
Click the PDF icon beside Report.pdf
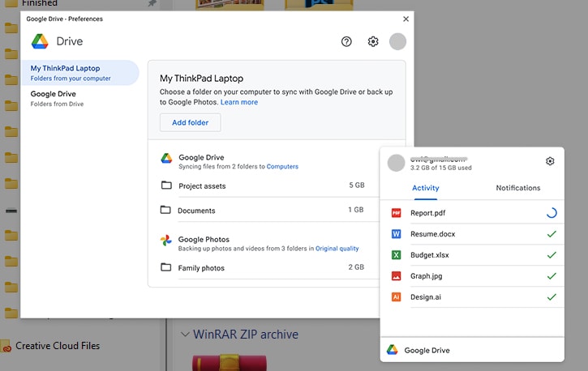pyautogui.click(x=396, y=213)
